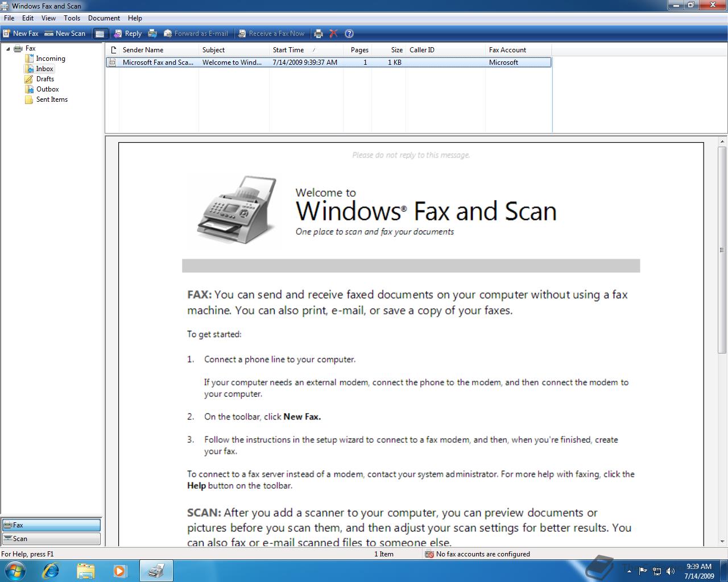Click the fax icon of the Welcome message row
Image resolution: width=728 pixels, height=582 pixels.
(x=113, y=63)
